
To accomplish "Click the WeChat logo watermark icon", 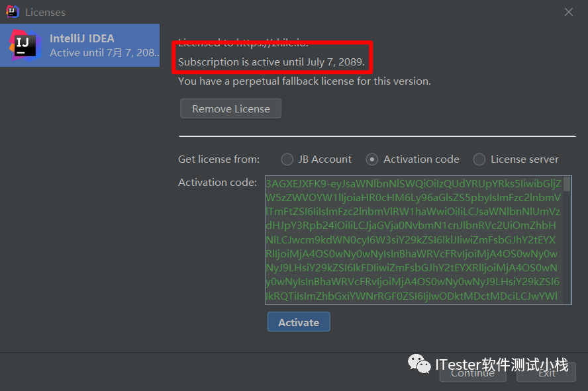I will [418, 364].
